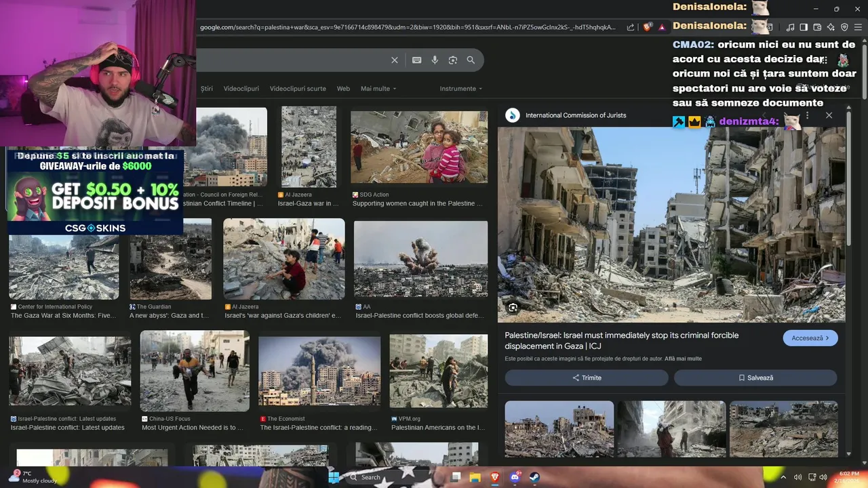The height and width of the screenshot is (488, 868).
Task: Open The Guardian 'A new abyss' image
Action: [171, 259]
